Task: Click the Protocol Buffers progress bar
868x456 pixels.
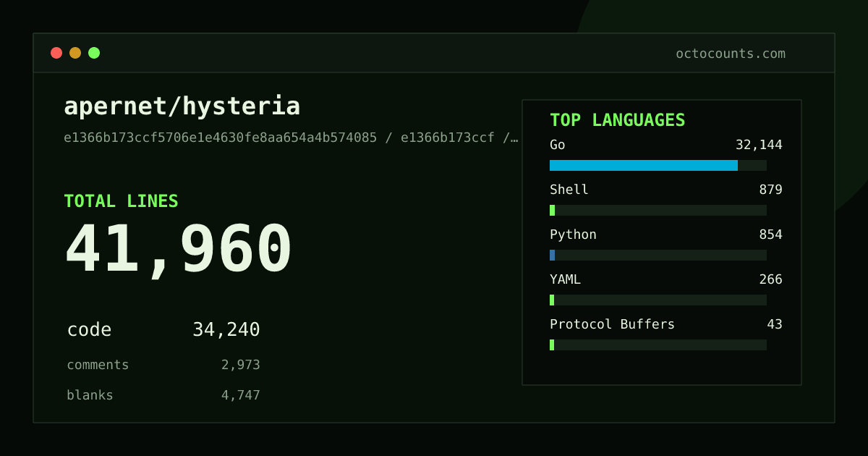Action: coord(658,345)
